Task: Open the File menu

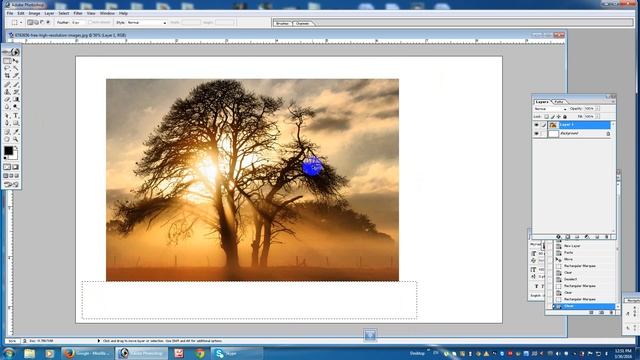Action: (10, 13)
